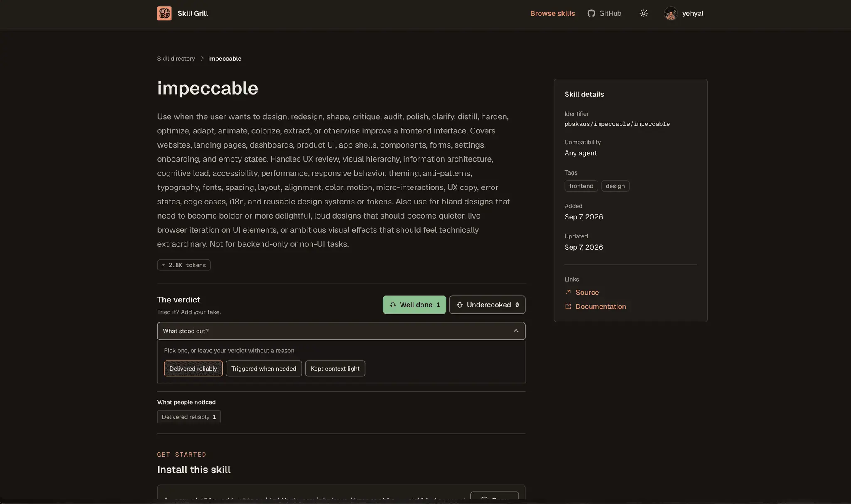Open the Source link
The image size is (851, 504).
pyautogui.click(x=582, y=293)
